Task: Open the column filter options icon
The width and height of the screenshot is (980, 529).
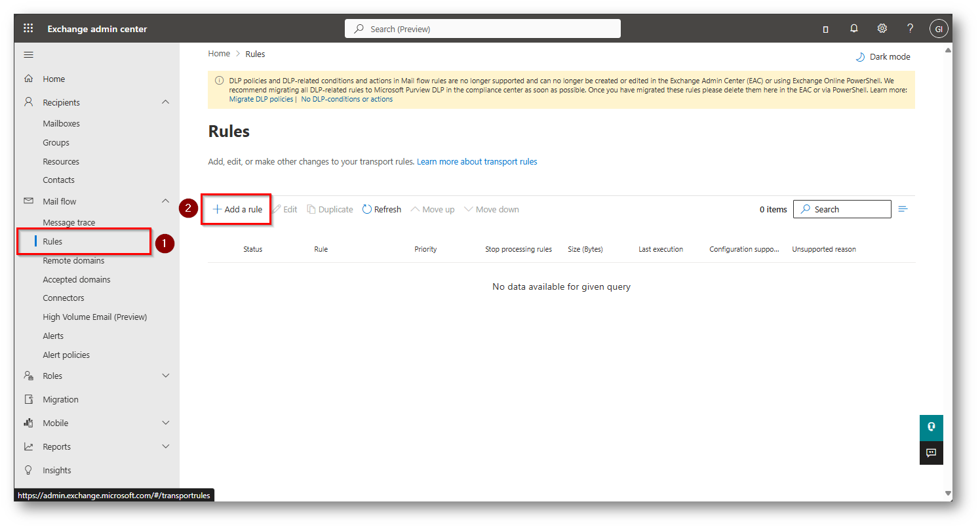Action: (903, 209)
